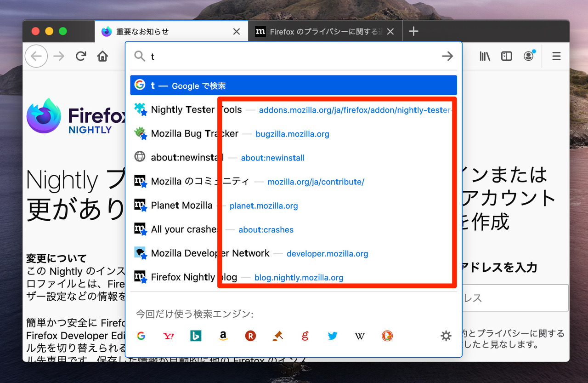The image size is (588, 383).
Task: Search once with red g engine
Action: click(x=305, y=336)
